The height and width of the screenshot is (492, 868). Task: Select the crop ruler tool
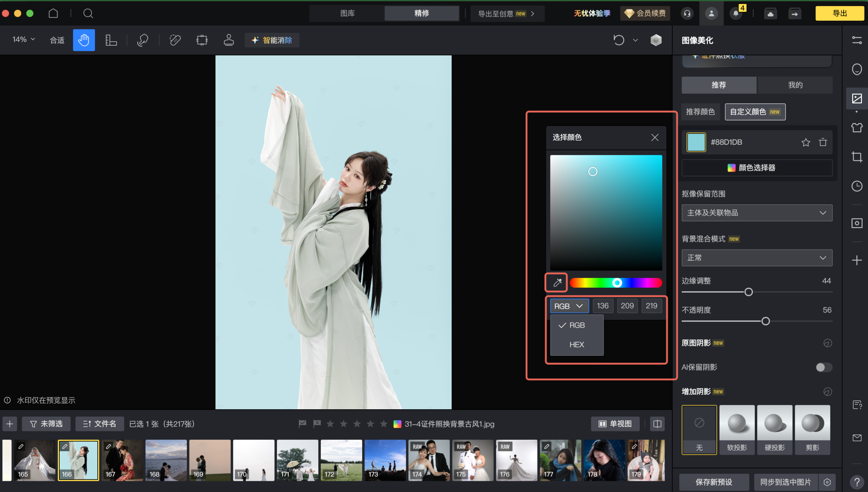(111, 40)
